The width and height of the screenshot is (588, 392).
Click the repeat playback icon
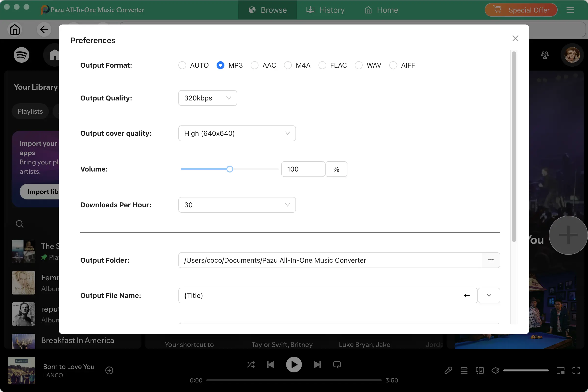tap(337, 365)
